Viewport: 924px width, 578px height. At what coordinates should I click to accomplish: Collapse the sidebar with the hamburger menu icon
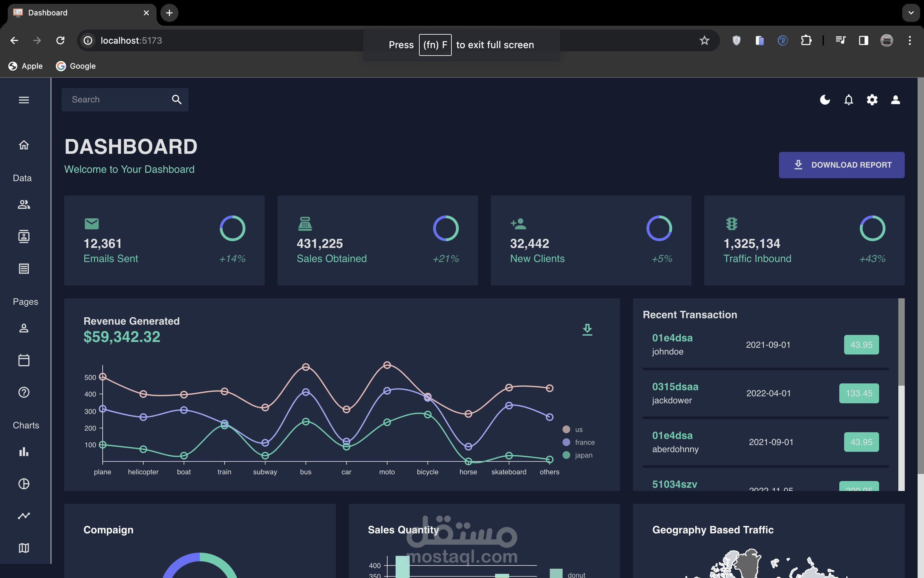point(24,100)
